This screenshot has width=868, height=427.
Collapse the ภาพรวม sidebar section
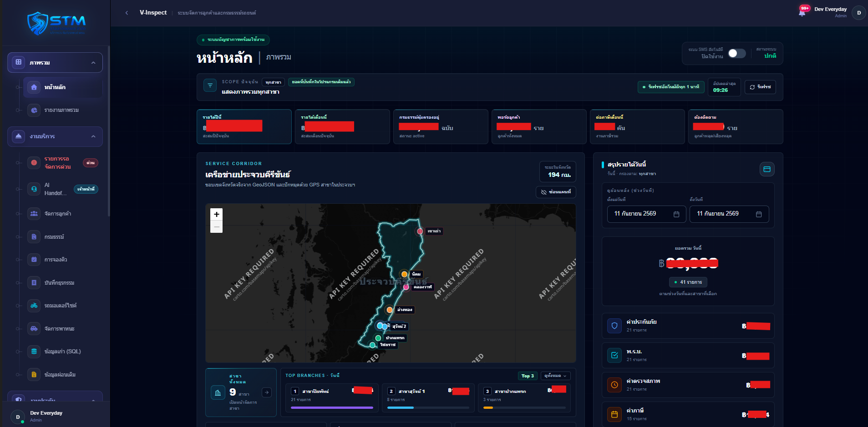tap(55, 62)
